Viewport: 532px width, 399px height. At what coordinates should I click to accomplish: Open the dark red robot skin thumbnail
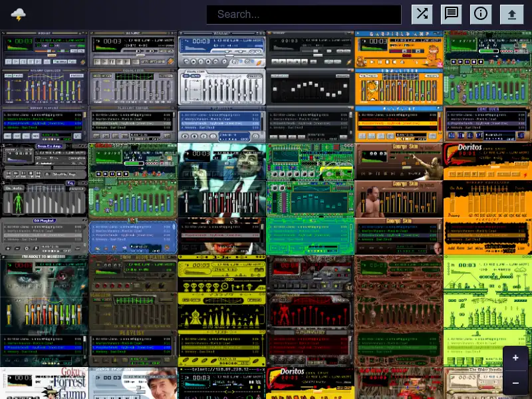(x=310, y=311)
